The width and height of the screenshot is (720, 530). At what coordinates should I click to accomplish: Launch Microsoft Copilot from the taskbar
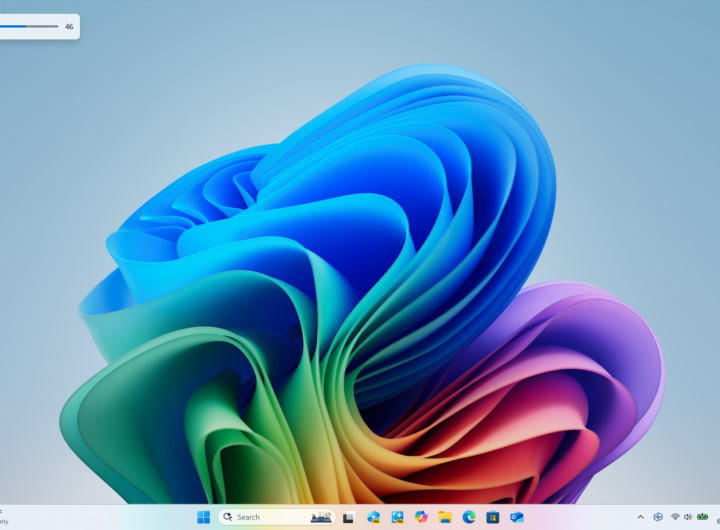tap(421, 517)
